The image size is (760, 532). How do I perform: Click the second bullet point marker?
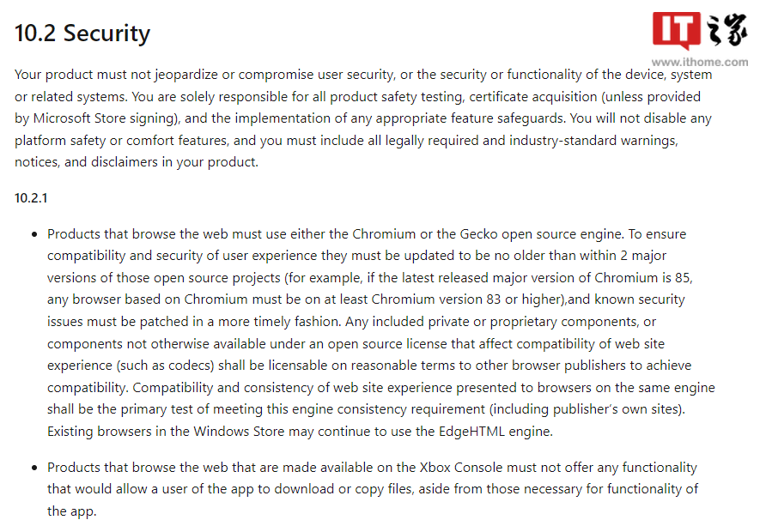(x=34, y=469)
